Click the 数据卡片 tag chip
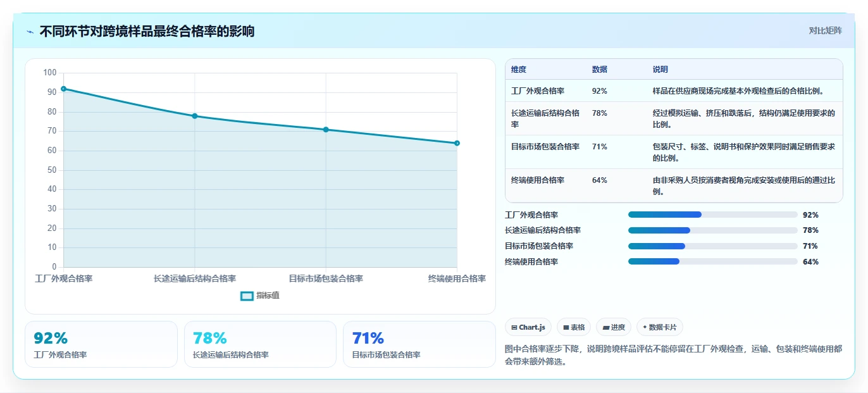 click(660, 327)
